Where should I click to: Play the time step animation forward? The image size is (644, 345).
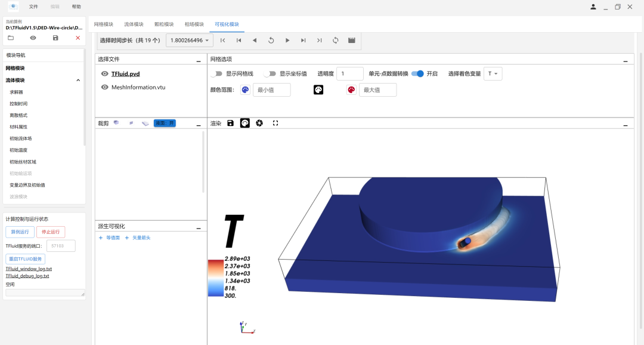pyautogui.click(x=287, y=41)
